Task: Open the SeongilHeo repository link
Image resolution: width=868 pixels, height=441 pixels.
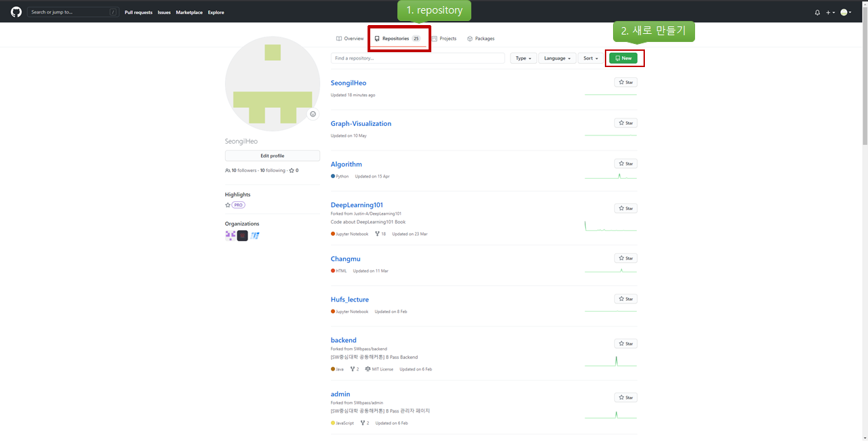Action: [x=349, y=83]
